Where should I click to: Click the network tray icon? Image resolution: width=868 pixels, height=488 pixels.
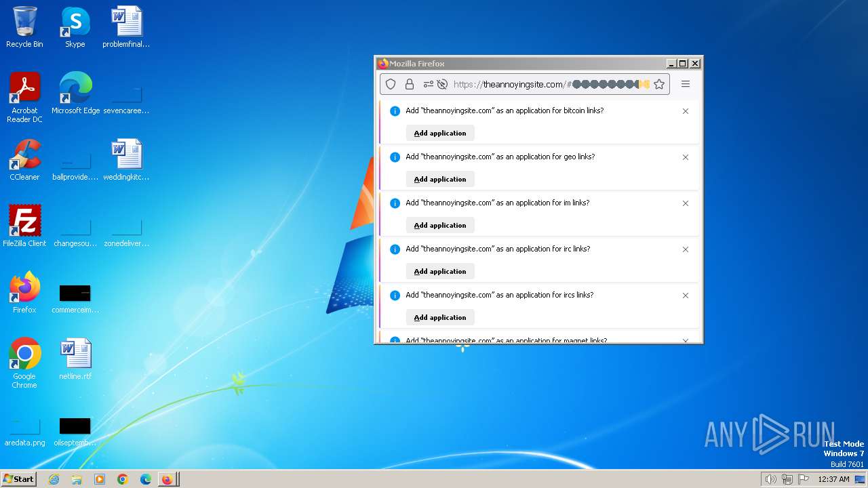pyautogui.click(x=787, y=479)
